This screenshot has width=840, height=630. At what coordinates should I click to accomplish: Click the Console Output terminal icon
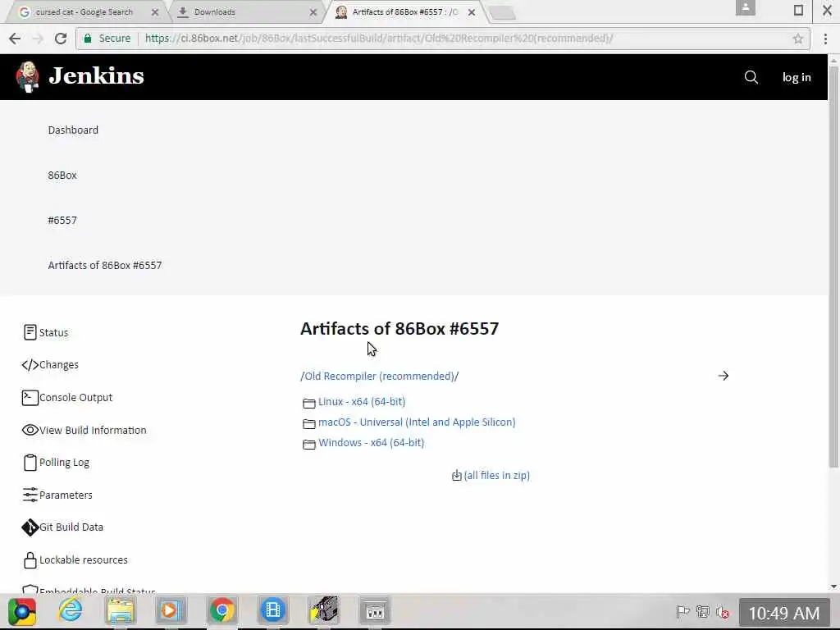[x=30, y=398]
